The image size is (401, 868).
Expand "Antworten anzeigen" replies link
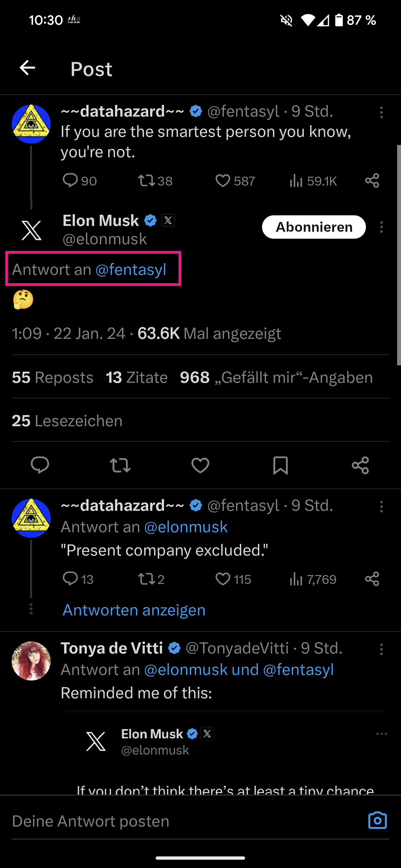pos(134,610)
